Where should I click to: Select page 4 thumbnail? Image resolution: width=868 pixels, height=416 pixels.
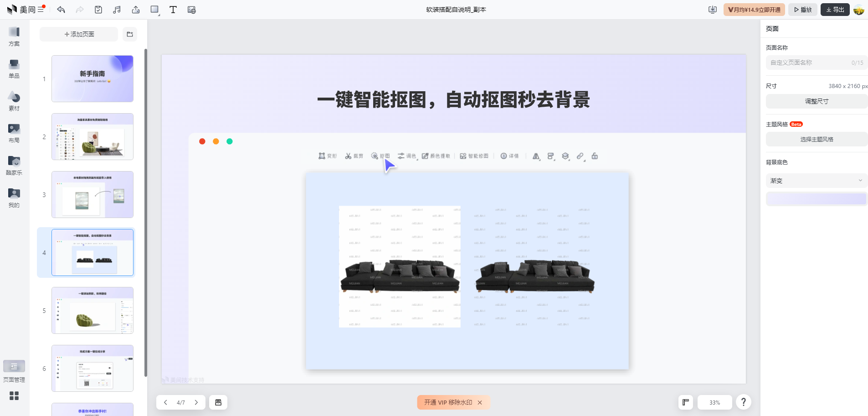[92, 253]
